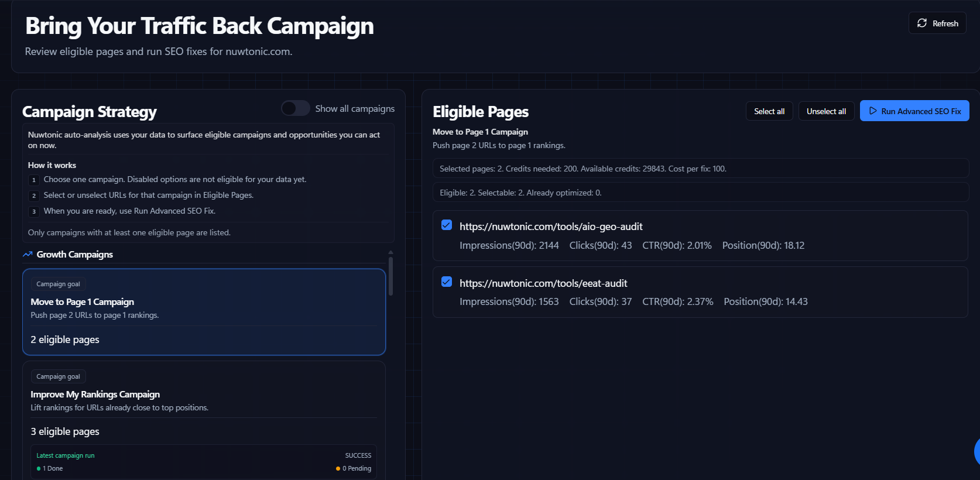Screen dimensions: 980x480
Task: Click the 'Bring Your Traffic Back Campaign' title
Action: point(200,26)
